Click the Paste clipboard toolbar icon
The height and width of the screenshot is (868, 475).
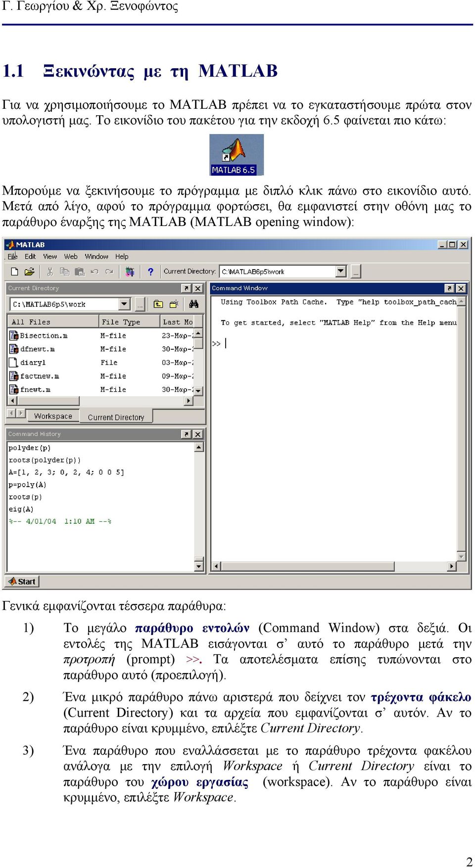coord(79,271)
